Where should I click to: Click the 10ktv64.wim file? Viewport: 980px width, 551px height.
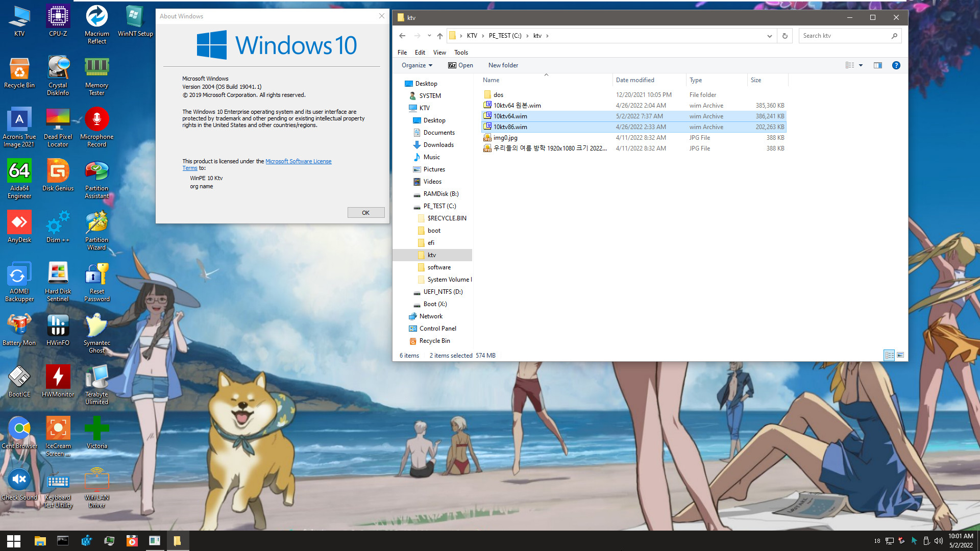coord(510,116)
